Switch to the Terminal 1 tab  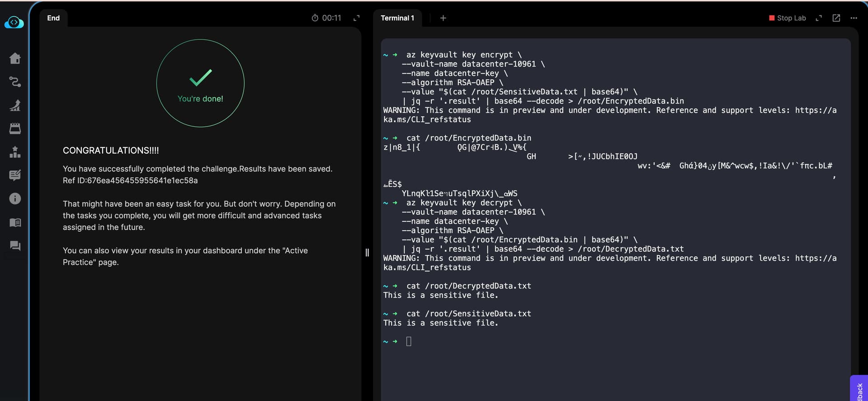(397, 18)
